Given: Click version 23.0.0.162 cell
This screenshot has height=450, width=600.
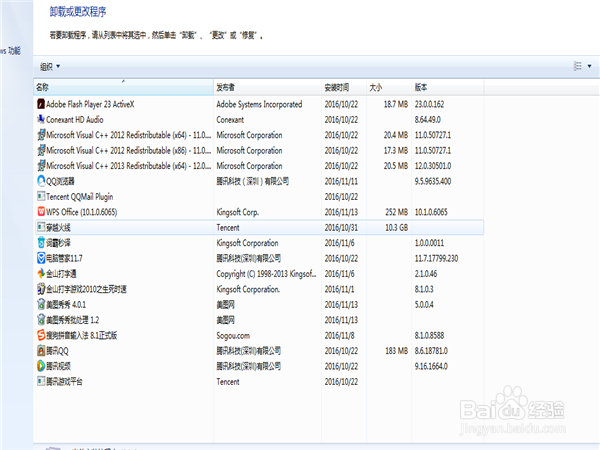Looking at the screenshot, I should [x=429, y=104].
